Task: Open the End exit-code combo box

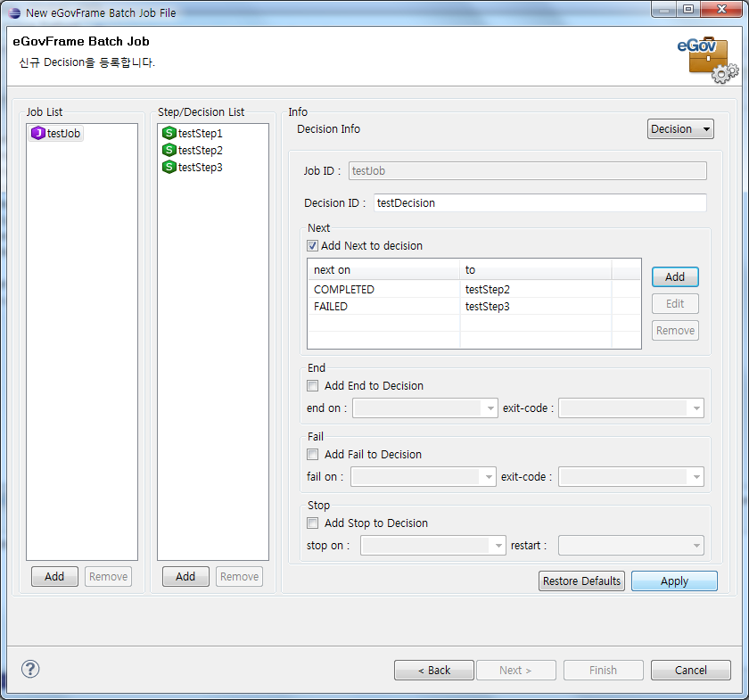Action: pyautogui.click(x=631, y=408)
